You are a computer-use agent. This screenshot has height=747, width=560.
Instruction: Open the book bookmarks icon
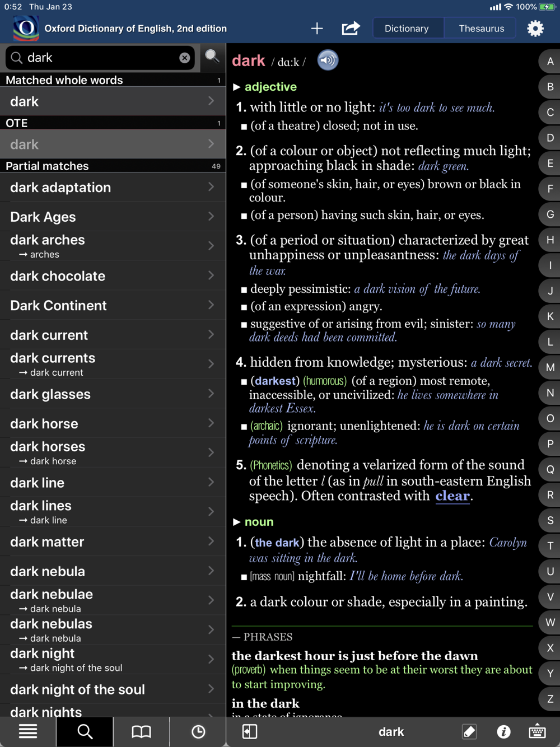pos(141,731)
